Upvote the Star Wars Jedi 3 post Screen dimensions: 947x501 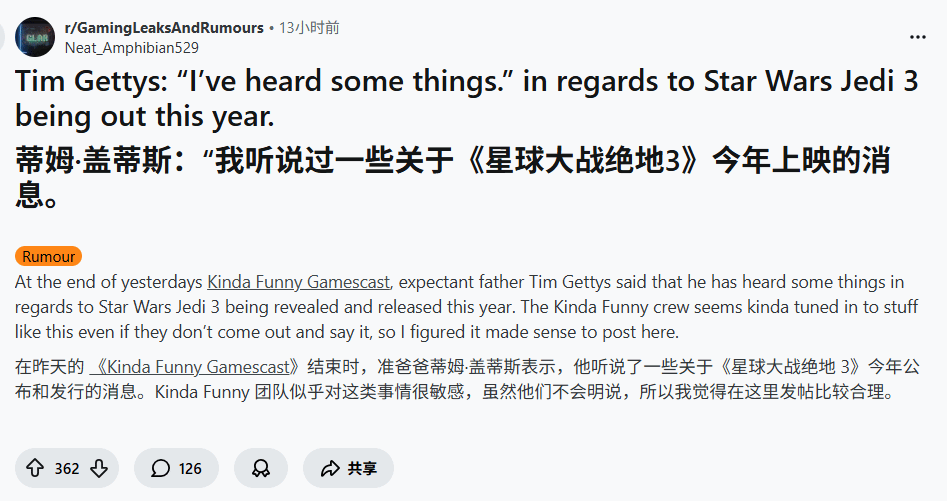(x=35, y=468)
